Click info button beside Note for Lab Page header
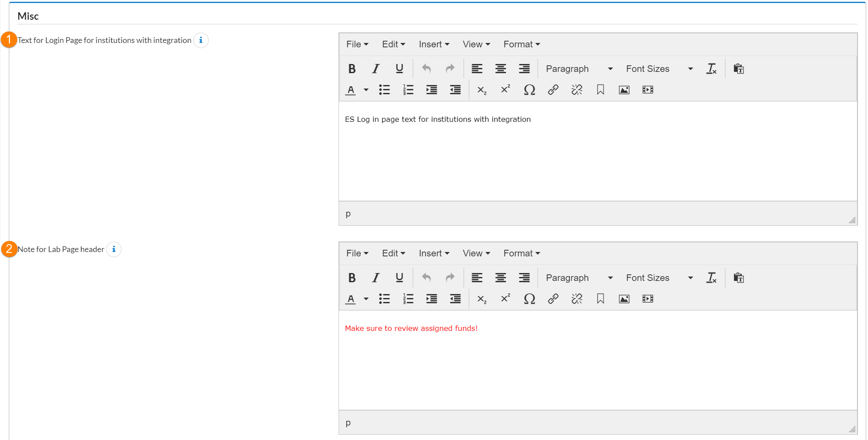 tap(114, 249)
